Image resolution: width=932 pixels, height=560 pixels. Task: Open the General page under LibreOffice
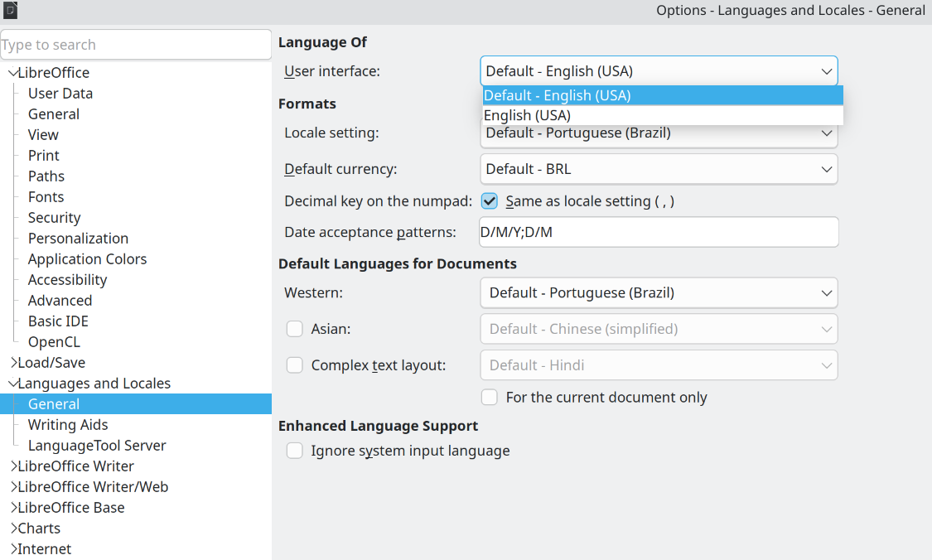pos(54,114)
